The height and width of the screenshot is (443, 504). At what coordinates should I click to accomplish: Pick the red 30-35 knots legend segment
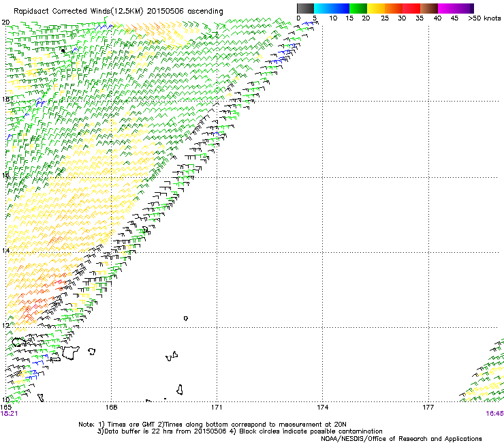pos(411,8)
